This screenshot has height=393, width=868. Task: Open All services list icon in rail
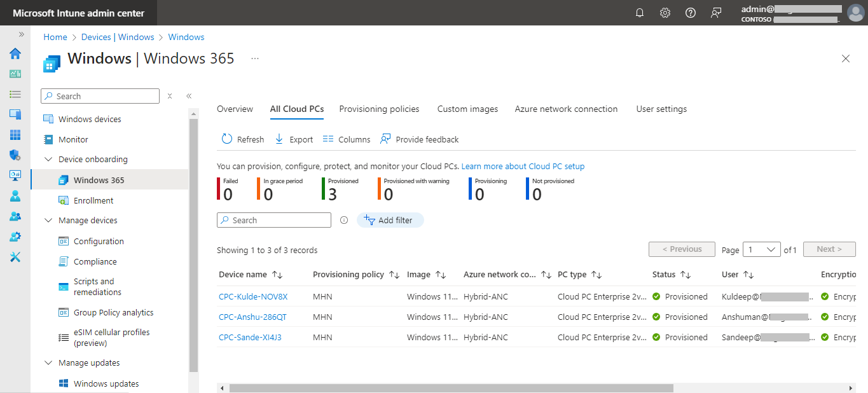(x=15, y=94)
